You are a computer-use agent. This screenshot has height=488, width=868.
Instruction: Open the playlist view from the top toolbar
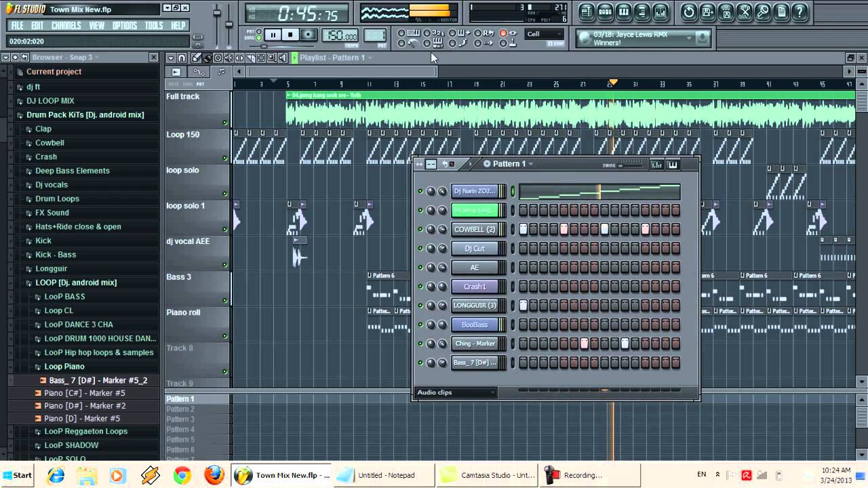(587, 12)
